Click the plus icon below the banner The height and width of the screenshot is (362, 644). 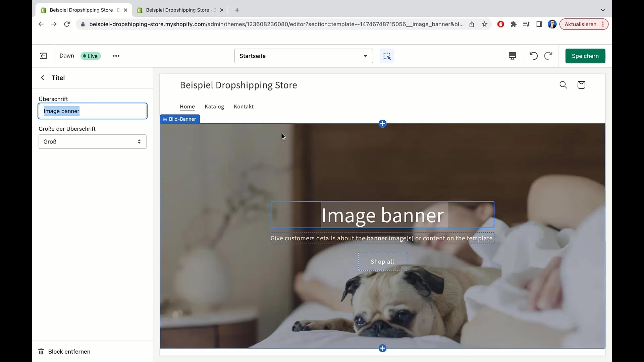[x=383, y=348]
